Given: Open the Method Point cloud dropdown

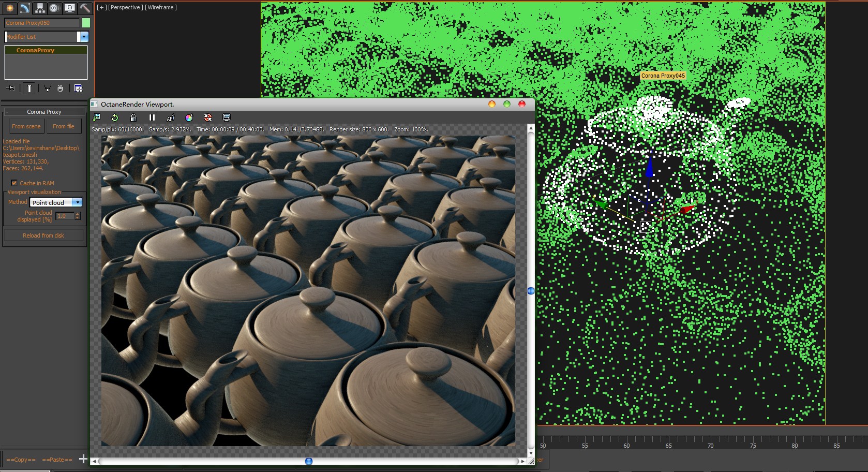Looking at the screenshot, I should pyautogui.click(x=56, y=202).
